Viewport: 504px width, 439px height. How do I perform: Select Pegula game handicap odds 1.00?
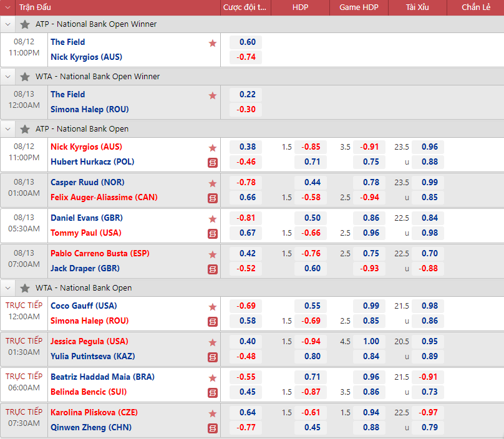[x=369, y=341]
